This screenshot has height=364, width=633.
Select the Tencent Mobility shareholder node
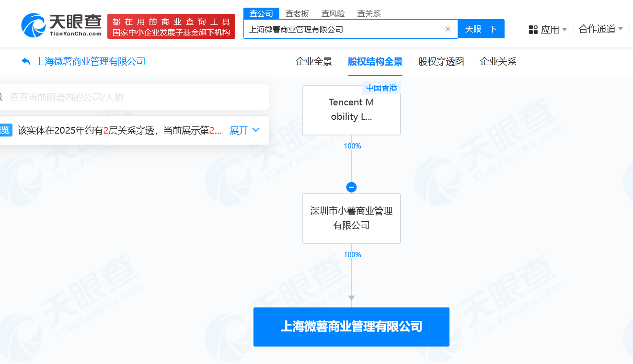click(351, 110)
